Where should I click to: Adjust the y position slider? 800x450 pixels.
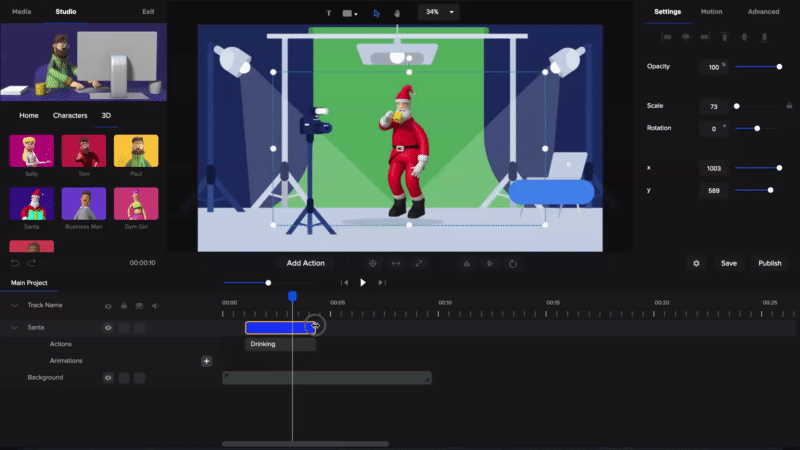pyautogui.click(x=757, y=190)
